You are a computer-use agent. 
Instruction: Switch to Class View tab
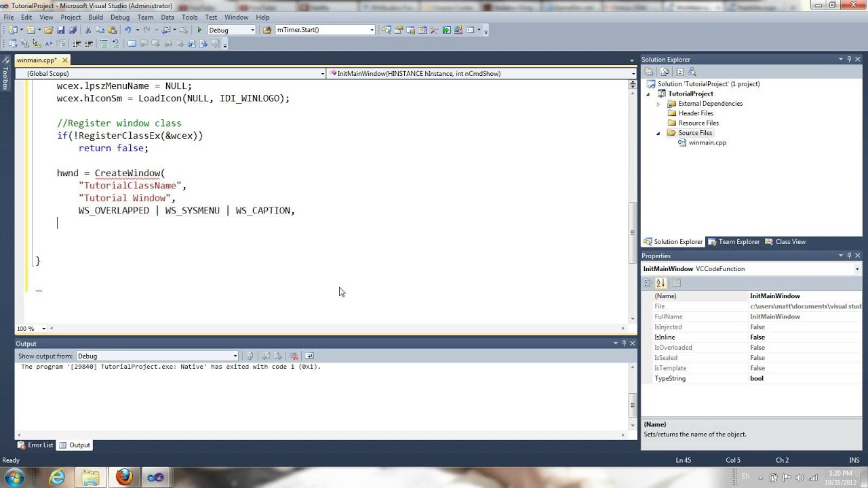click(785, 242)
